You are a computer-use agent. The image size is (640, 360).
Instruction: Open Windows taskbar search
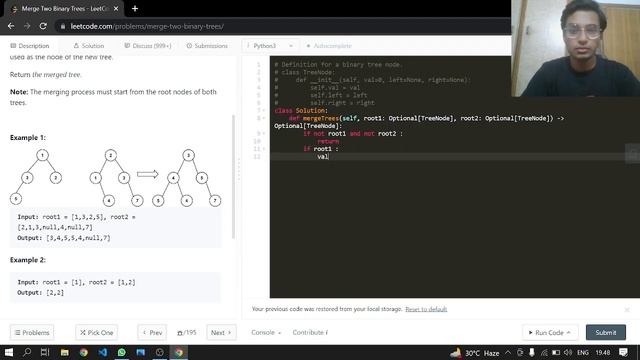(x=27, y=352)
